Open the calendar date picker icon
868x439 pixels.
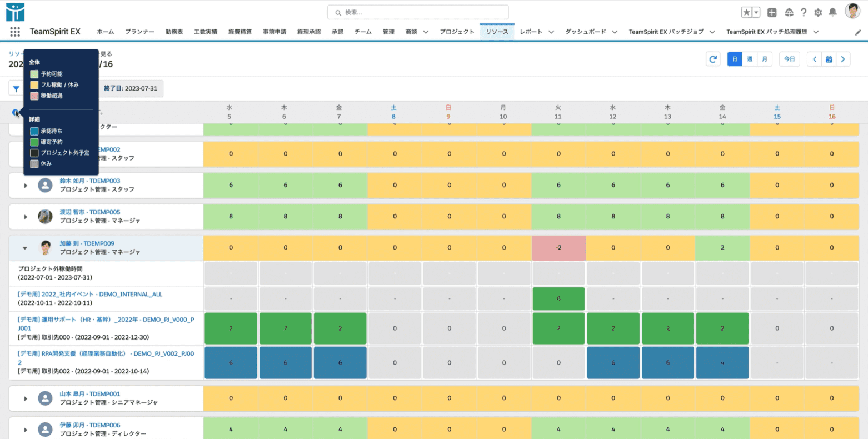click(x=829, y=59)
